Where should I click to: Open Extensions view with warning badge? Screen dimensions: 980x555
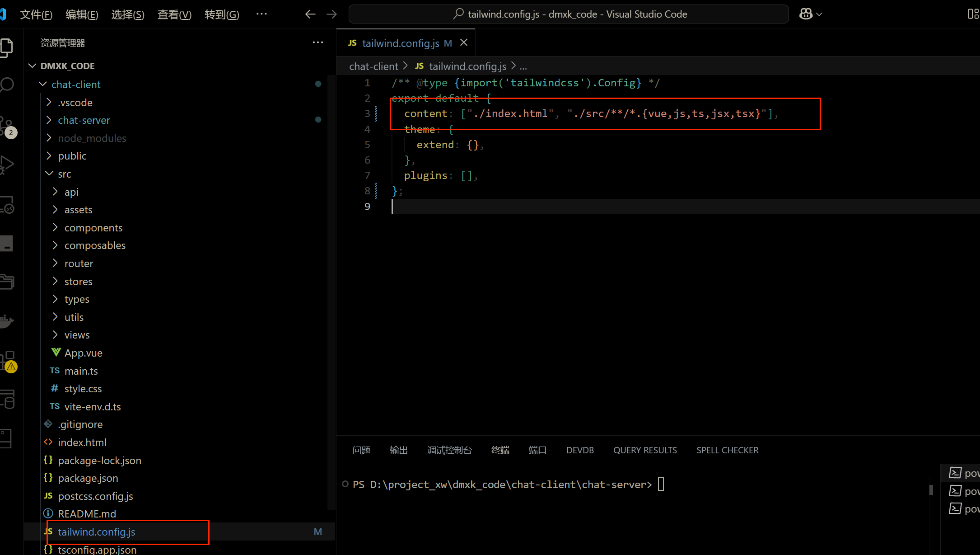pos(7,360)
